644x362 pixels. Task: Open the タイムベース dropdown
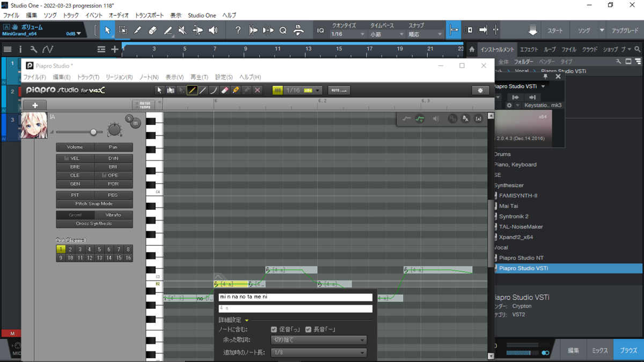tap(386, 34)
